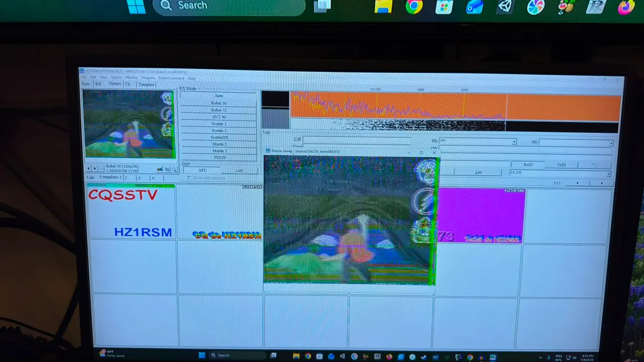Open the Help menu
Screen dimensions: 644x362
click(x=192, y=78)
